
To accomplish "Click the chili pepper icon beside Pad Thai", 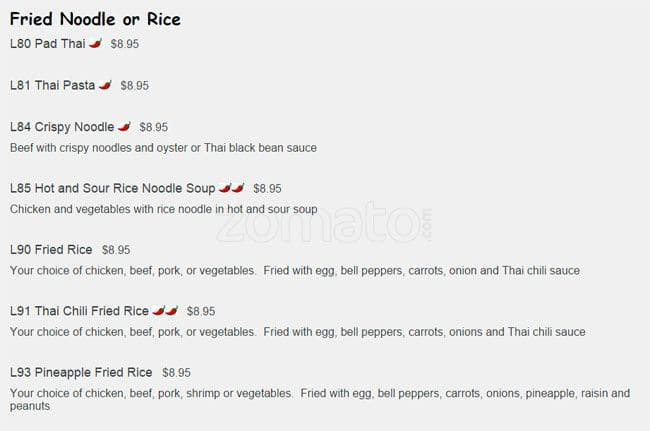I will click(x=96, y=44).
